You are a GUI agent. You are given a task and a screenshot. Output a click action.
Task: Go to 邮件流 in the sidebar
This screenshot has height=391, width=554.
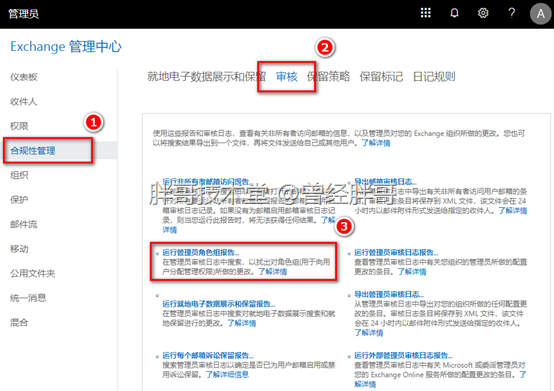[23, 224]
